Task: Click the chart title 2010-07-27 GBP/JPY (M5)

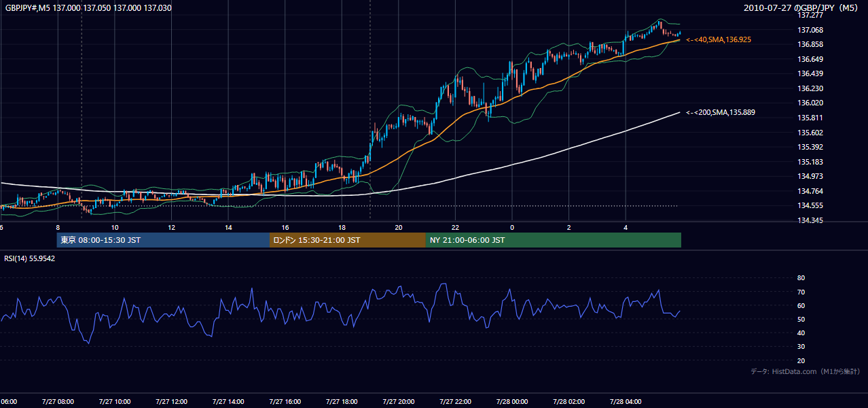Action: point(801,8)
